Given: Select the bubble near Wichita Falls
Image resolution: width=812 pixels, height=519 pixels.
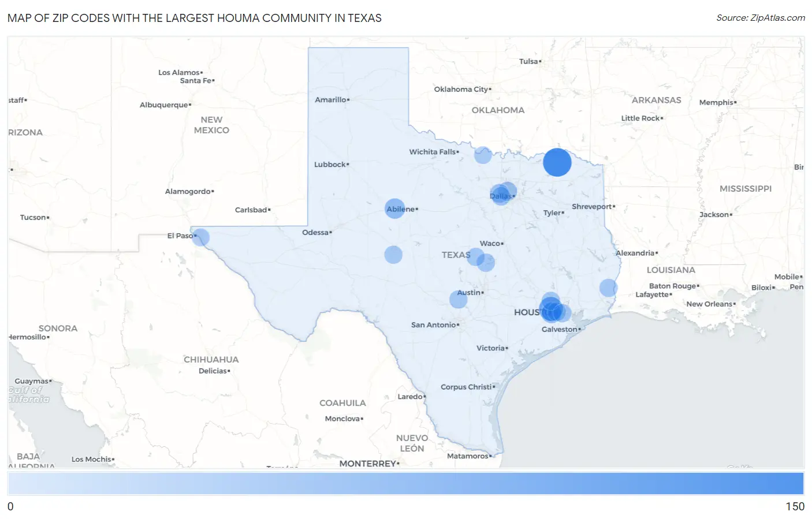Looking at the screenshot, I should click(483, 155).
